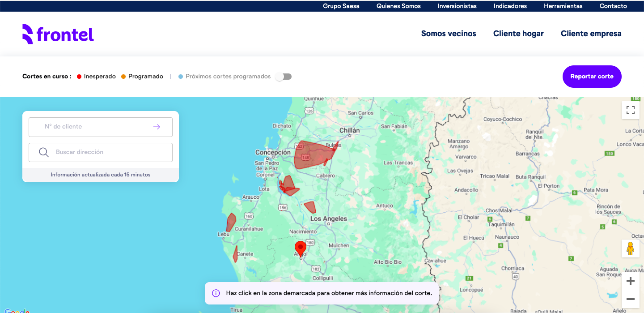Open Grupo Saesa in top bar

tap(341, 6)
